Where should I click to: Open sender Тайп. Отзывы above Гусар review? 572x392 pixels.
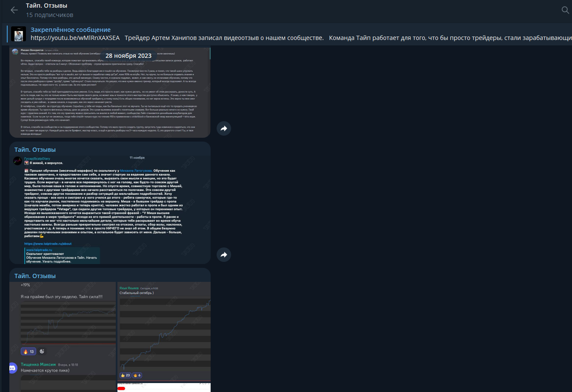[35, 150]
